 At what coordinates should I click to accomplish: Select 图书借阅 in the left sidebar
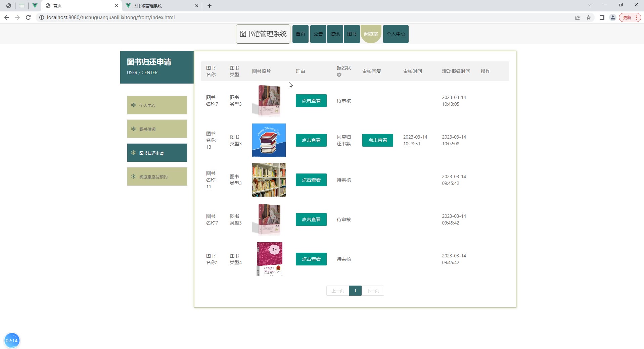157,129
